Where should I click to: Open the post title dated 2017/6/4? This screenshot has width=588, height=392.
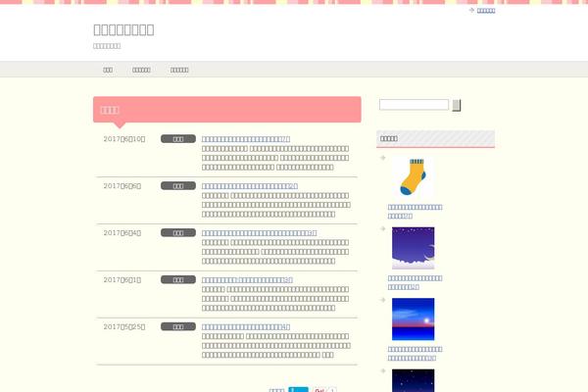pyautogui.click(x=259, y=233)
